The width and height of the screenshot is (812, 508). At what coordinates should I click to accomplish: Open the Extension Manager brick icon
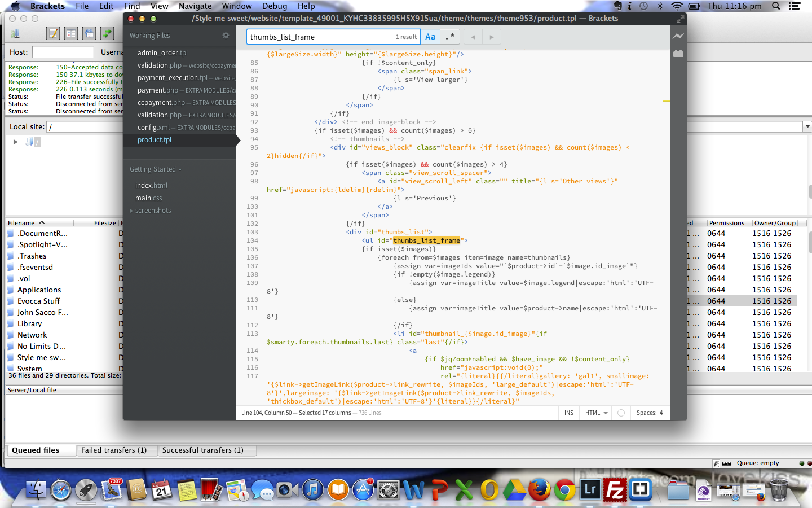[x=678, y=54]
